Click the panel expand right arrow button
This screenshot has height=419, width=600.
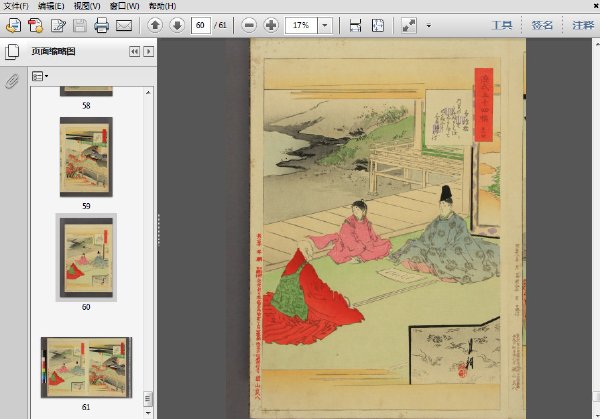(148, 51)
